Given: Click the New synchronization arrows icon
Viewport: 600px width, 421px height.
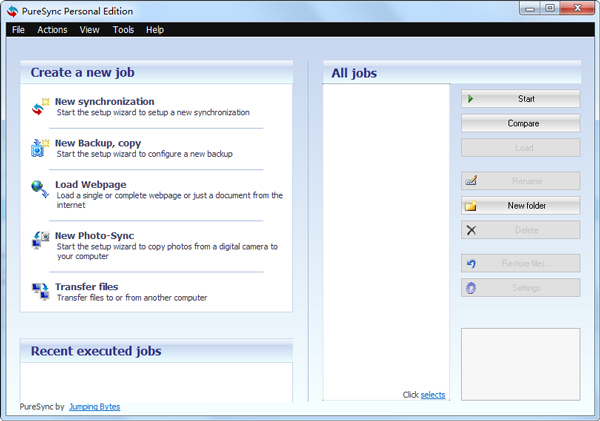Looking at the screenshot, I should click(40, 106).
